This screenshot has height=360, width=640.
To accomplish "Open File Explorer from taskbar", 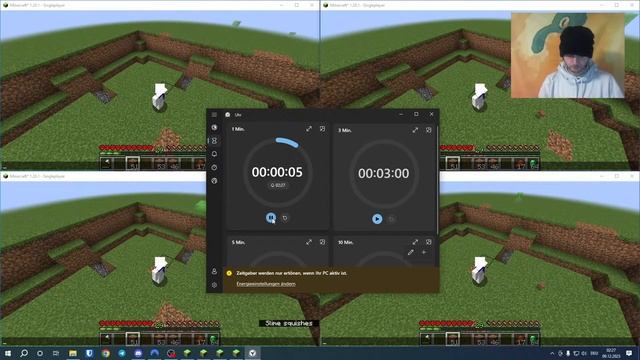I will coord(73,353).
